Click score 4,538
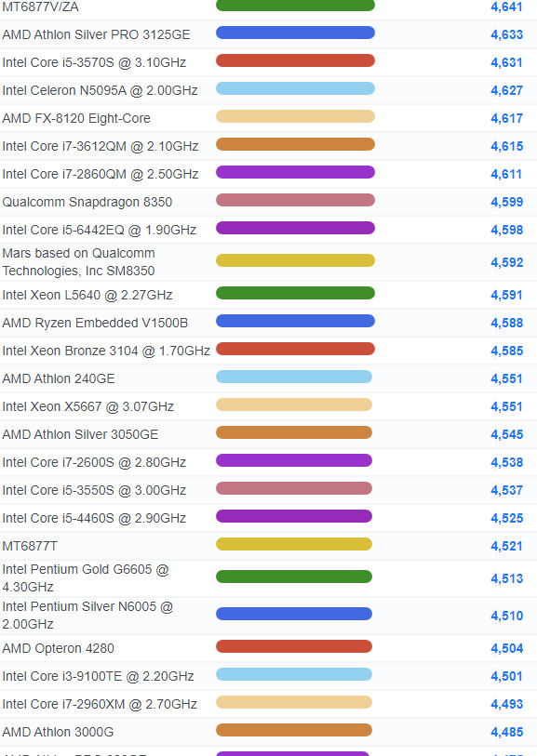 (506, 463)
